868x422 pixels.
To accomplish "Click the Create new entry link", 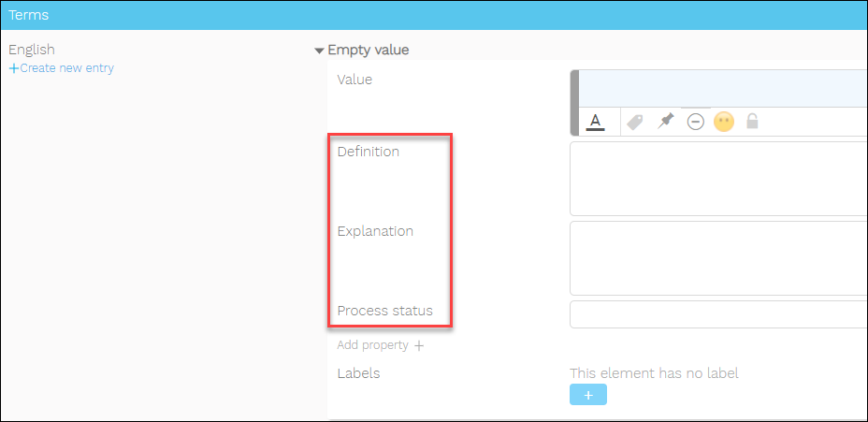I will (x=66, y=68).
